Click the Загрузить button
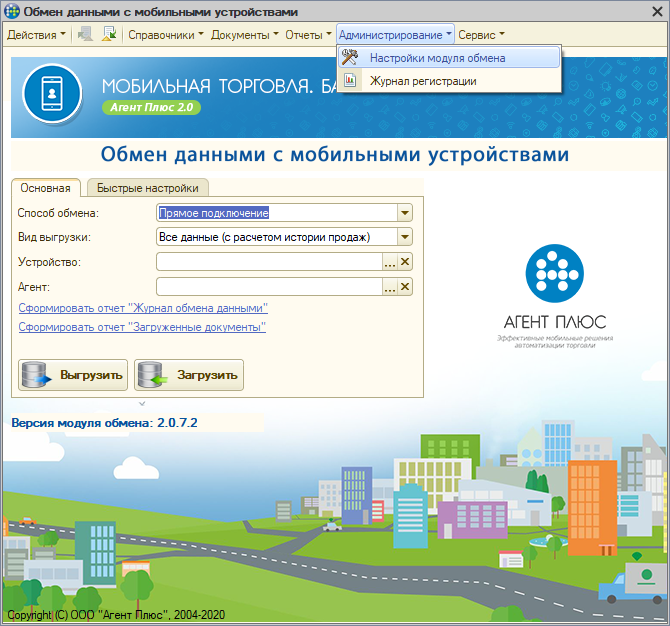 [x=189, y=375]
